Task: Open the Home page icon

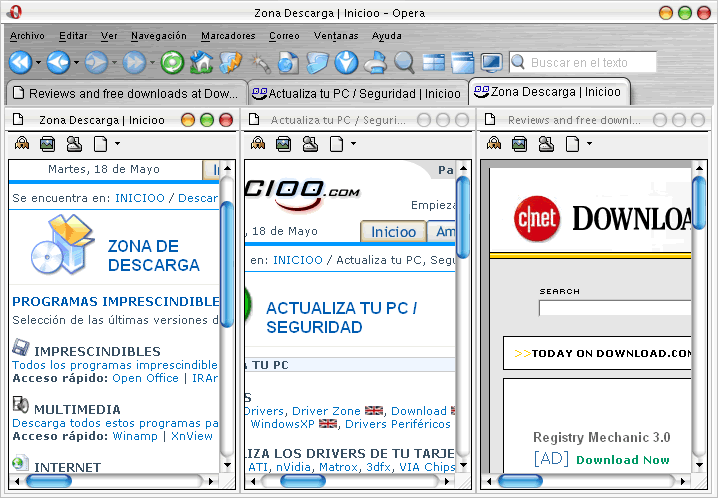Action: click(x=201, y=62)
